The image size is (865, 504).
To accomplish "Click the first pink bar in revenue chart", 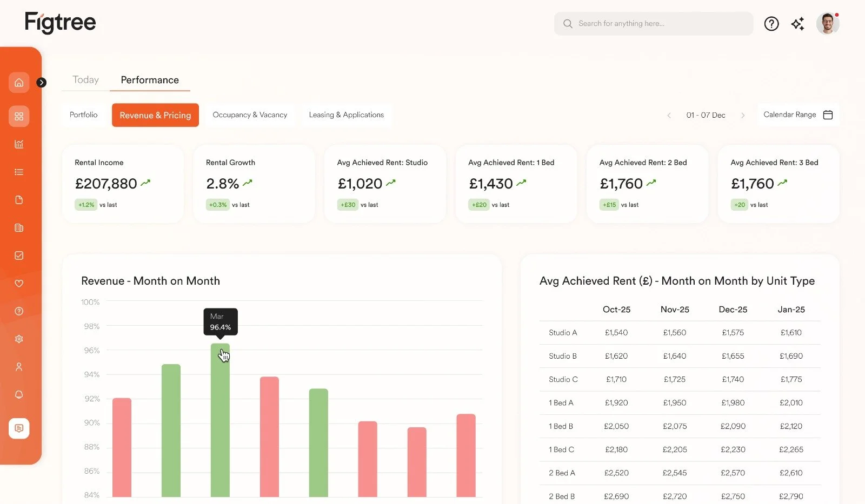I will pos(122,447).
